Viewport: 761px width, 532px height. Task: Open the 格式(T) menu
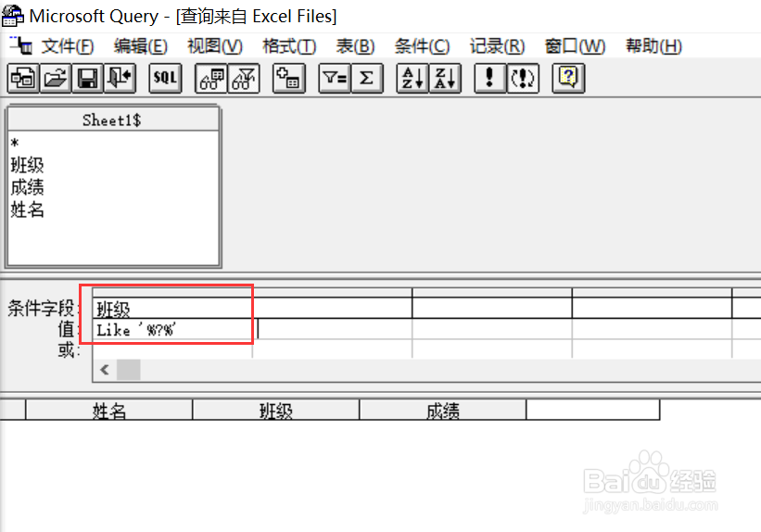tap(289, 46)
